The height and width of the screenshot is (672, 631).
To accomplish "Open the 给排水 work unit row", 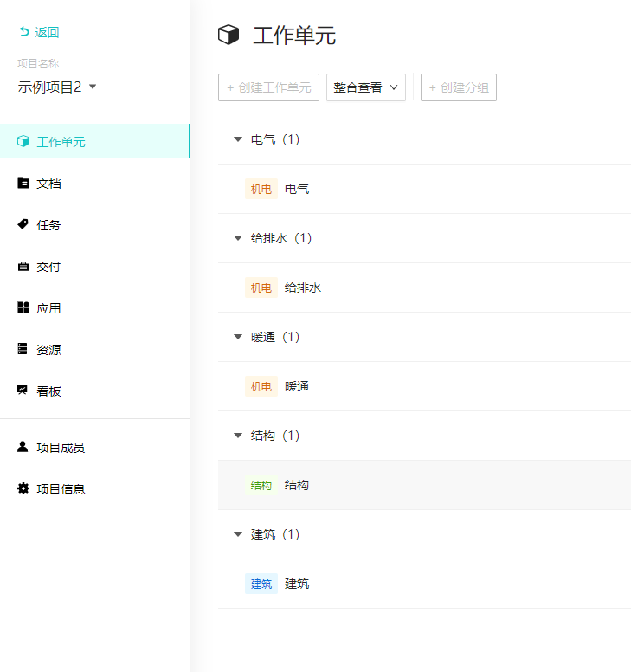I will [424, 288].
